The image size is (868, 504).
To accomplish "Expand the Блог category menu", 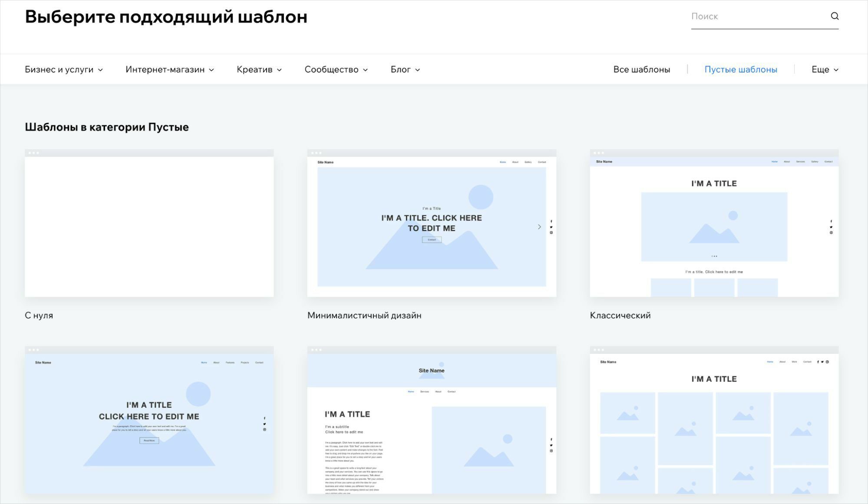I will 405,69.
